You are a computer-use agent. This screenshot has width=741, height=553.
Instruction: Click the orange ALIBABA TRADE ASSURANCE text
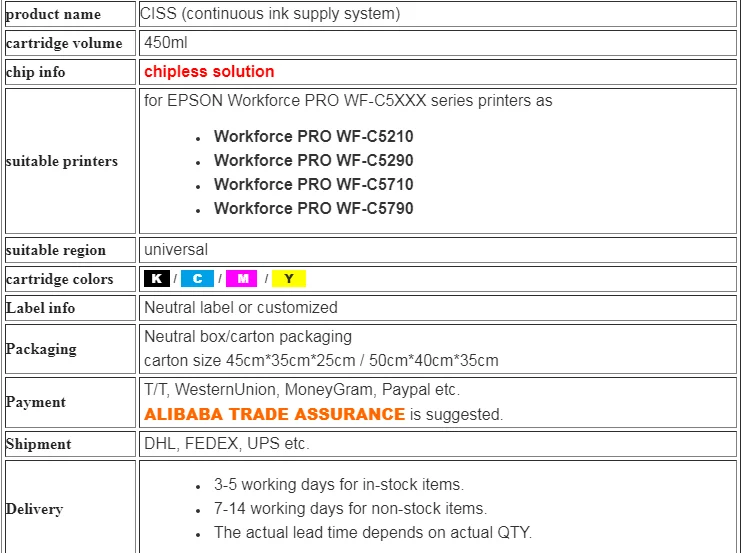pyautogui.click(x=275, y=414)
